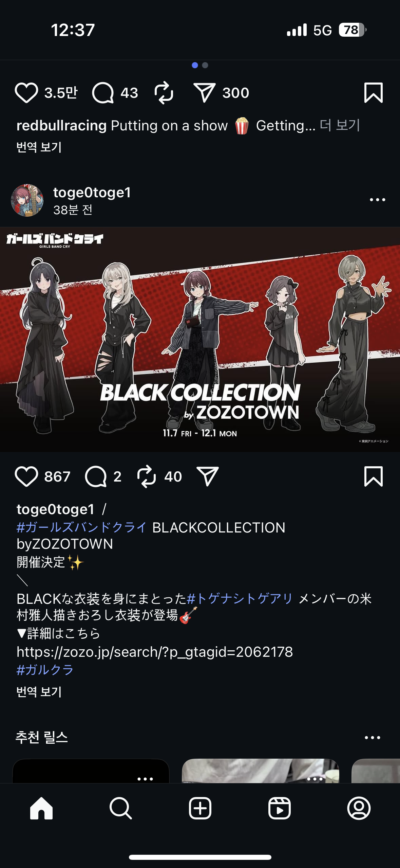Go to the Home tab

click(x=41, y=808)
